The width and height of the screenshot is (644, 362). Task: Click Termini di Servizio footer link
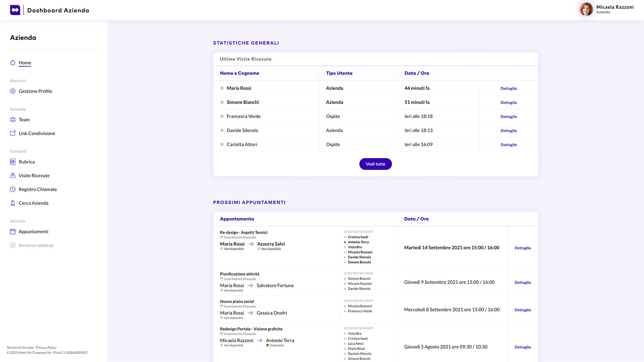tap(20, 348)
